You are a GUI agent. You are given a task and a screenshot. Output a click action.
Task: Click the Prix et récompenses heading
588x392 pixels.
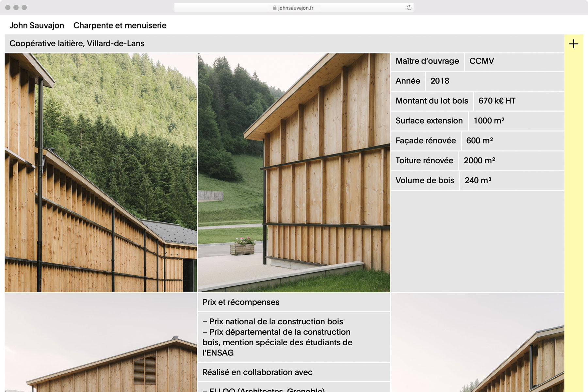tap(241, 302)
